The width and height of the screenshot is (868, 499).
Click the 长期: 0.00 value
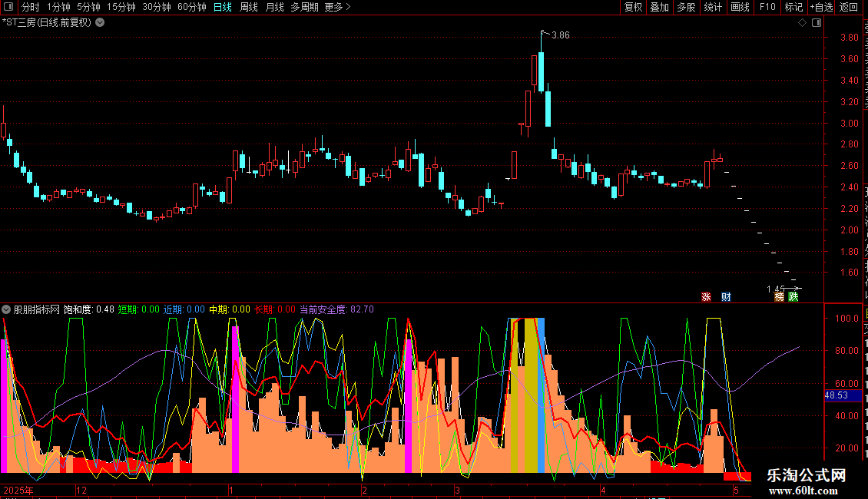pos(275,309)
